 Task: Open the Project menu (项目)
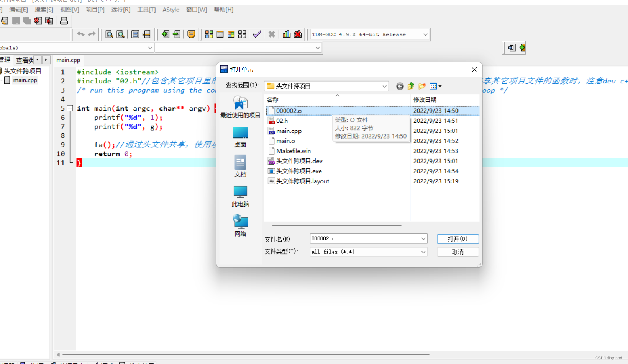[95, 10]
